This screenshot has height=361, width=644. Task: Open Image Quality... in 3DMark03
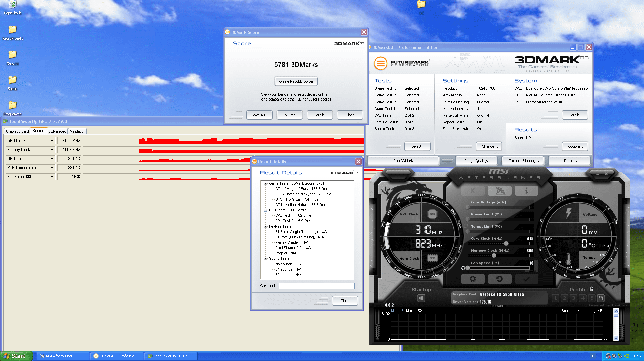477,161
